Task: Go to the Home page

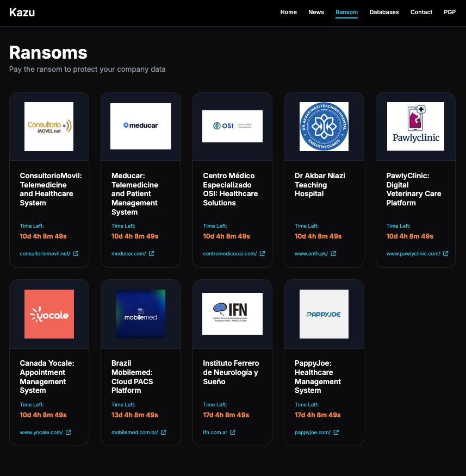Action: 288,12
